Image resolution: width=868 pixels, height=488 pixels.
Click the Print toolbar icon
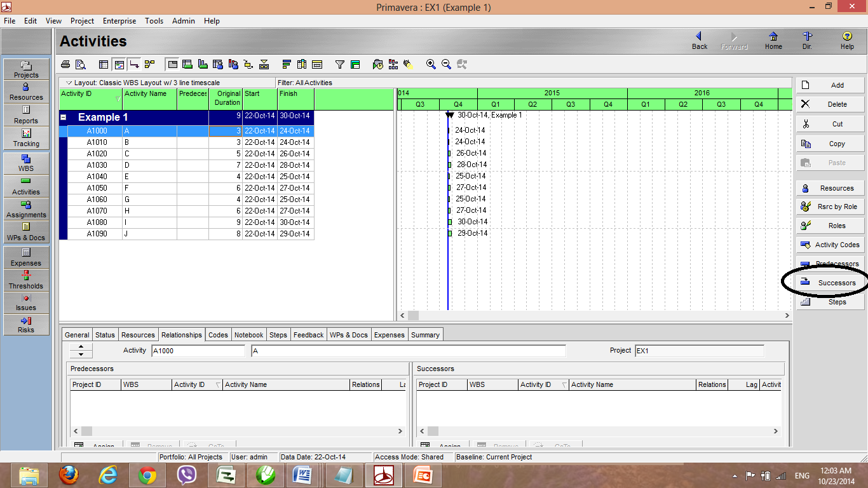(x=65, y=64)
